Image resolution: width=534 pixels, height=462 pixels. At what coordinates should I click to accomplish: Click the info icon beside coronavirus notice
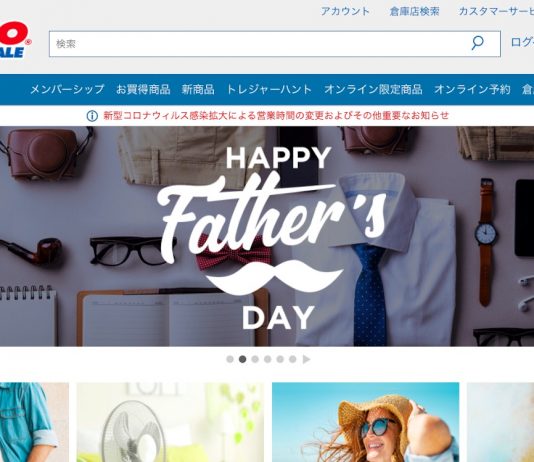click(x=92, y=116)
